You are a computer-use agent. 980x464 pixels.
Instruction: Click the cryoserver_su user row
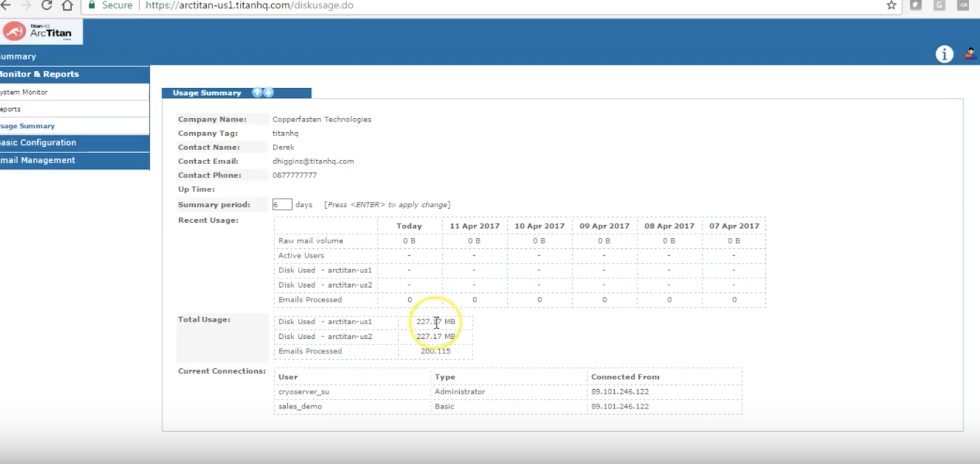click(507, 391)
